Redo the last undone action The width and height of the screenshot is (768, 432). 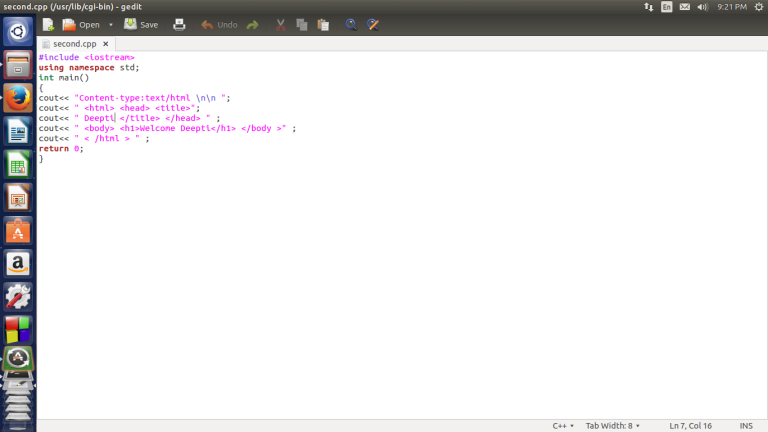coord(252,24)
